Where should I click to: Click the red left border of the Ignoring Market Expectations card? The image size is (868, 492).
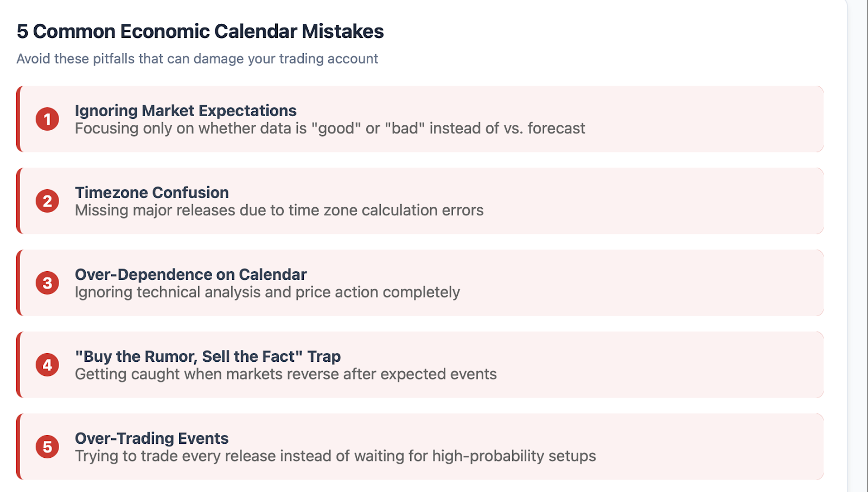click(x=18, y=119)
